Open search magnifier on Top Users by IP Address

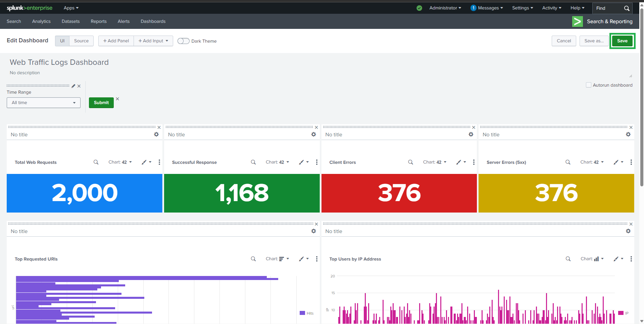point(568,259)
